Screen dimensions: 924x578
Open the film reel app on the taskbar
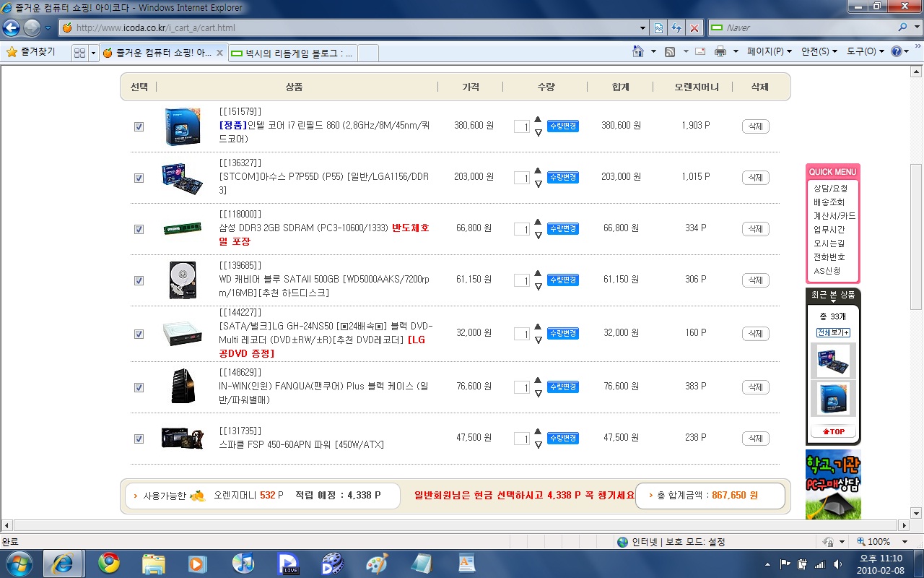333,563
